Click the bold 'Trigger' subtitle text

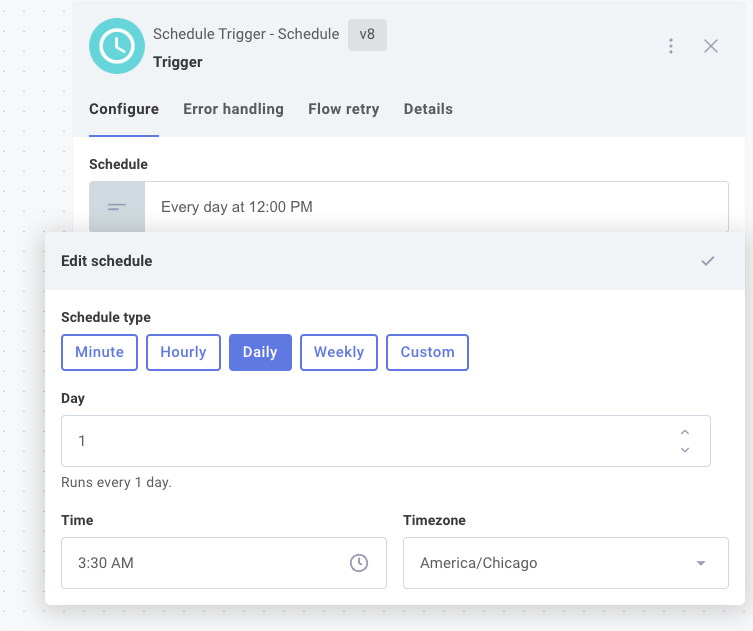(x=178, y=62)
